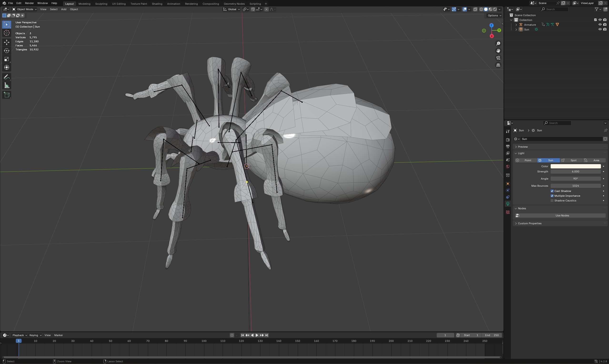This screenshot has height=364, width=609.
Task: Enable the snapping magnet icon
Action: point(253,9)
